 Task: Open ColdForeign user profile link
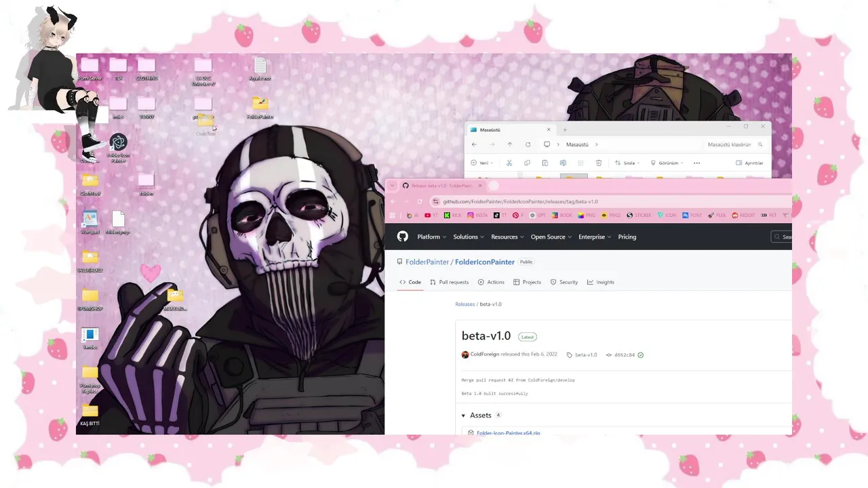485,354
